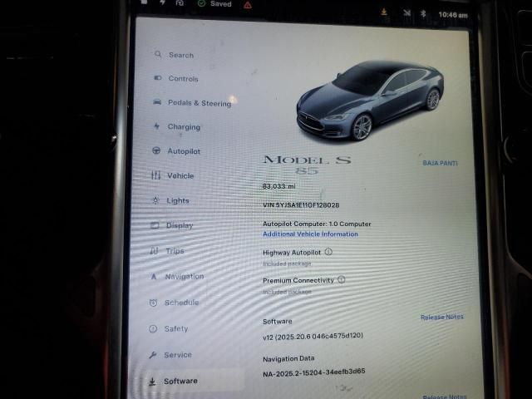Select the Software tab in sidebar
The height and width of the screenshot is (399, 532).
point(180,381)
